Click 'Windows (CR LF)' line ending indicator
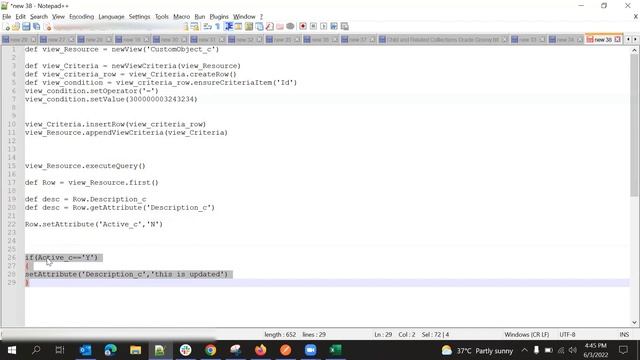This screenshot has height=360, width=640. pos(527,335)
